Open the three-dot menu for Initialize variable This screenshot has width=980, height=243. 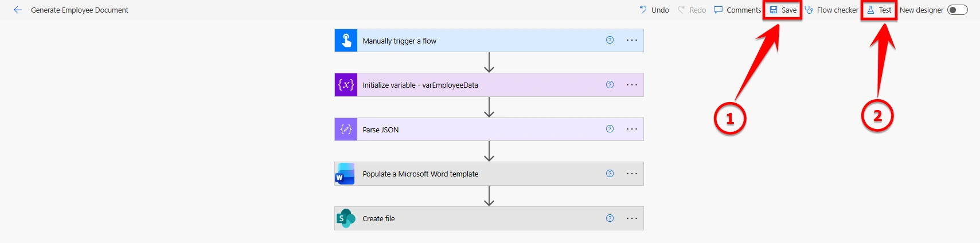(x=632, y=85)
